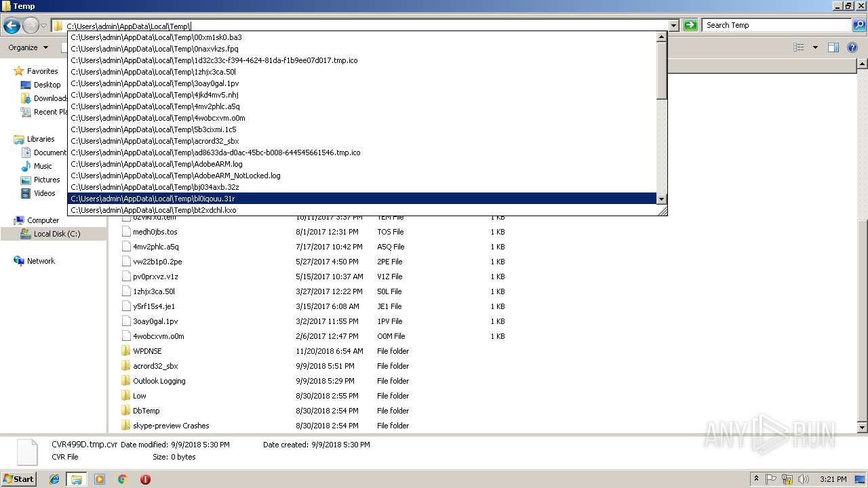Open Pictures library
Screen dimensions: 868x488
point(47,180)
